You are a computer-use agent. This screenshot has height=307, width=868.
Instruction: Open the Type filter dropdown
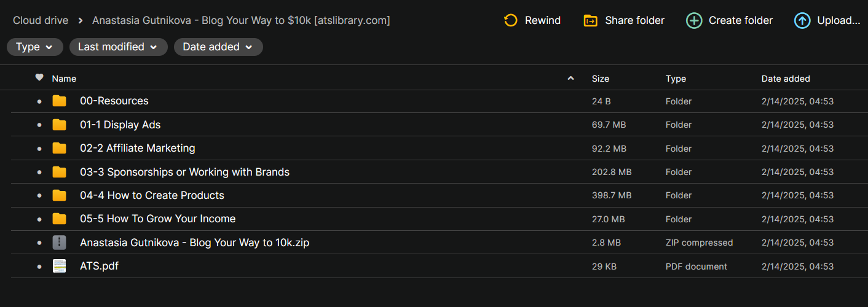pos(34,47)
